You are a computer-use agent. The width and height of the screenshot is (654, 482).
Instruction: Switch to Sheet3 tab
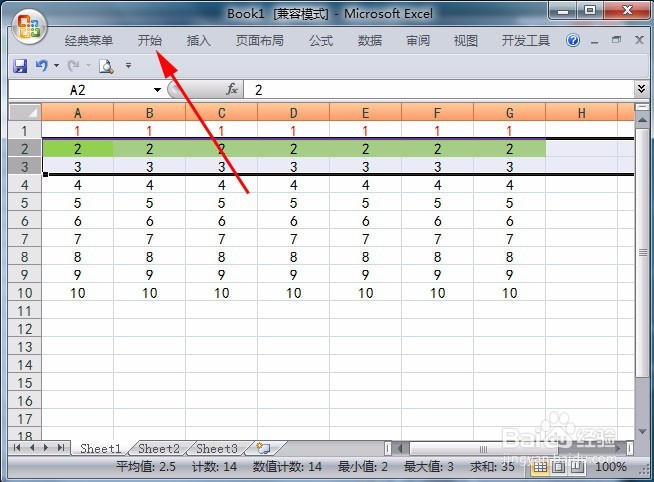[217, 449]
